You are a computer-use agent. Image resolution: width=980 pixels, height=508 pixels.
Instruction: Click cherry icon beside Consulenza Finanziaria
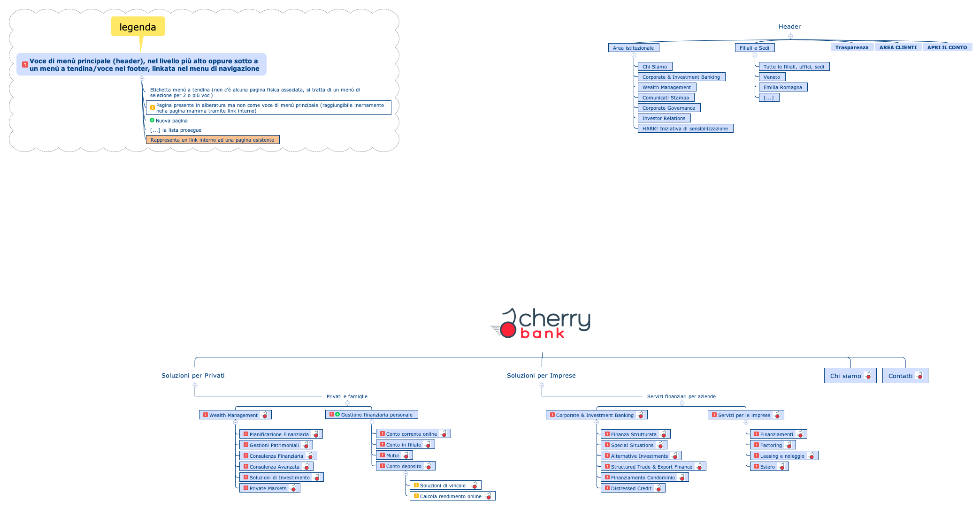click(x=311, y=455)
